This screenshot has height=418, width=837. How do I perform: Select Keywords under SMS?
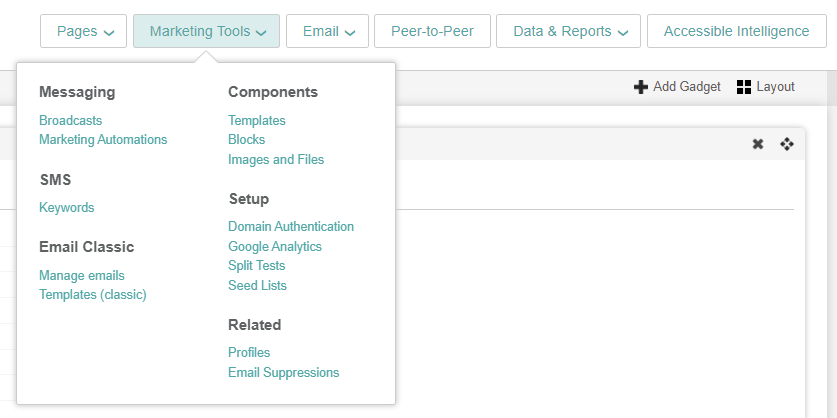pos(66,208)
